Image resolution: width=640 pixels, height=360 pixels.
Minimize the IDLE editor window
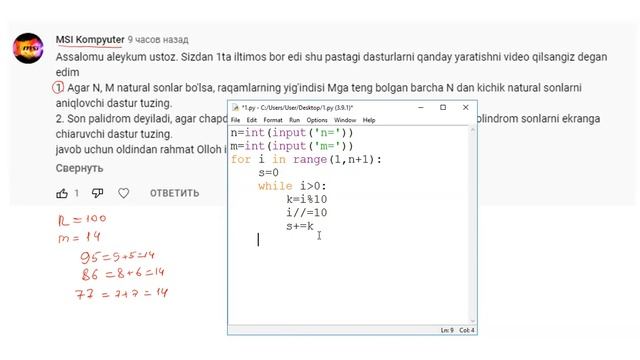pyautogui.click(x=421, y=107)
